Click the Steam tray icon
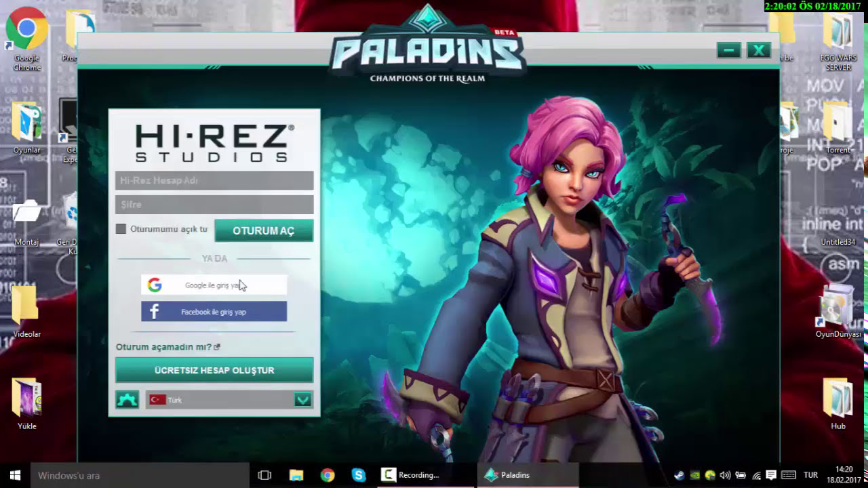868x488 pixels. point(679,475)
